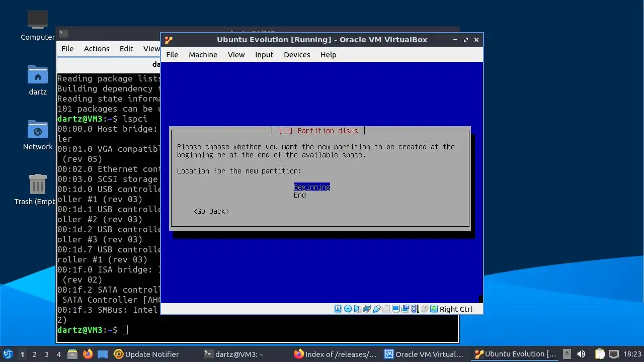Click the Go Back button in installer

pyautogui.click(x=211, y=211)
